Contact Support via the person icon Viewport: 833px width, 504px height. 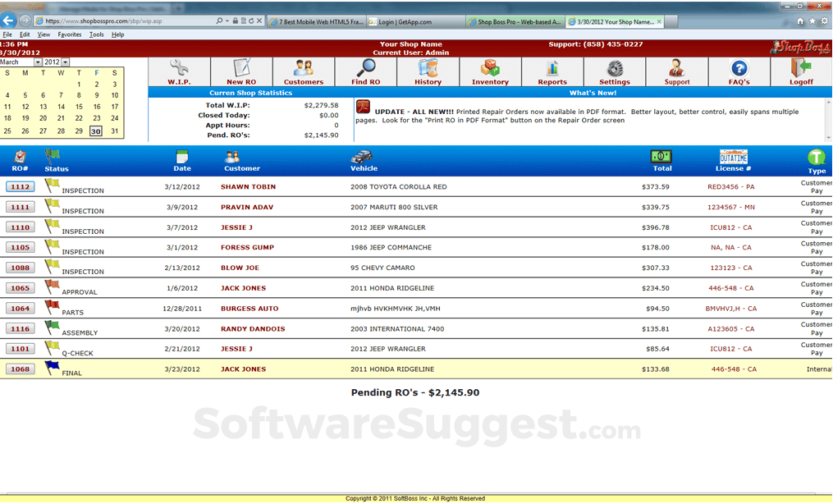point(676,66)
